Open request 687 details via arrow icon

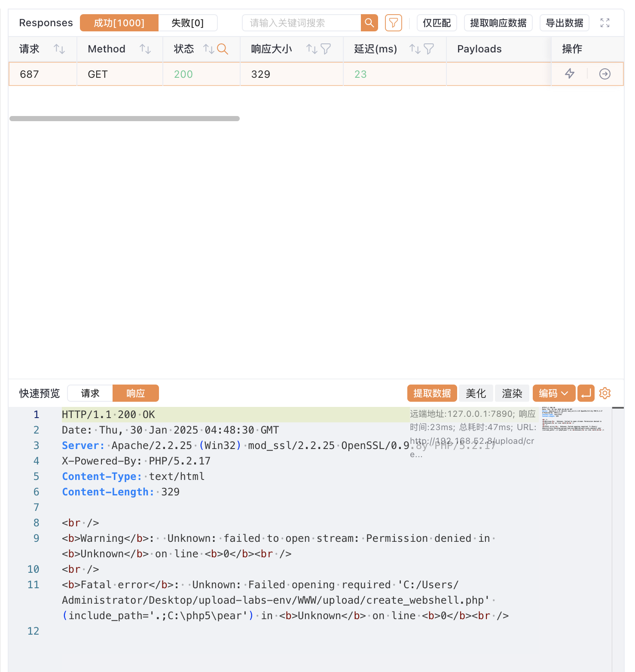pyautogui.click(x=604, y=74)
